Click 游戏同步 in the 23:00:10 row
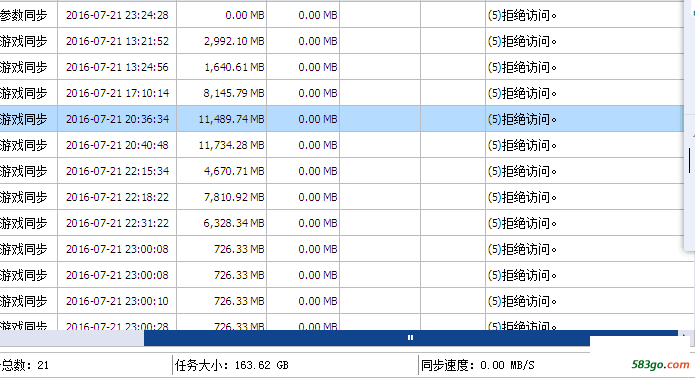The width and height of the screenshot is (695, 380). [23, 301]
